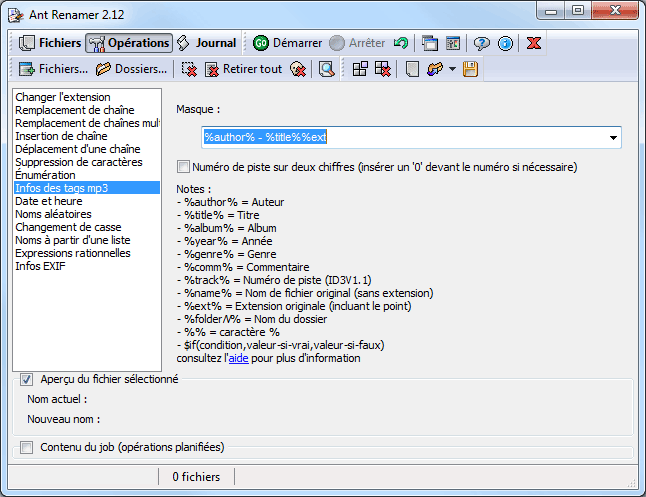Viewport: 646px width, 497px height.
Task: Click the magnifier preview icon
Action: [326, 69]
